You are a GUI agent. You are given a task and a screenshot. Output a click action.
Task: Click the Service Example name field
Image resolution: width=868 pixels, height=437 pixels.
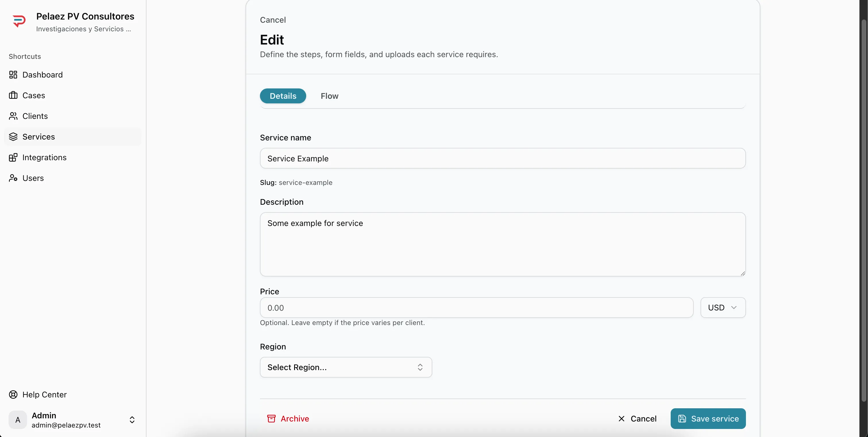[x=502, y=158]
